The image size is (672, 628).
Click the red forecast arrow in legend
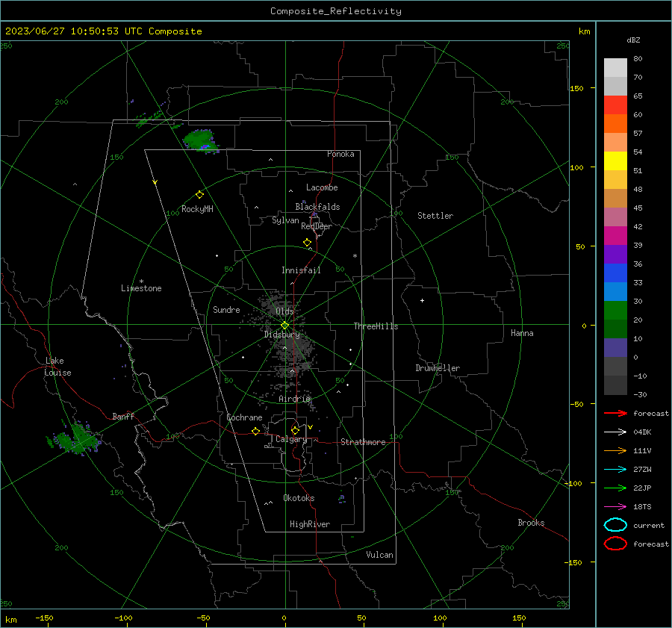[x=615, y=413]
